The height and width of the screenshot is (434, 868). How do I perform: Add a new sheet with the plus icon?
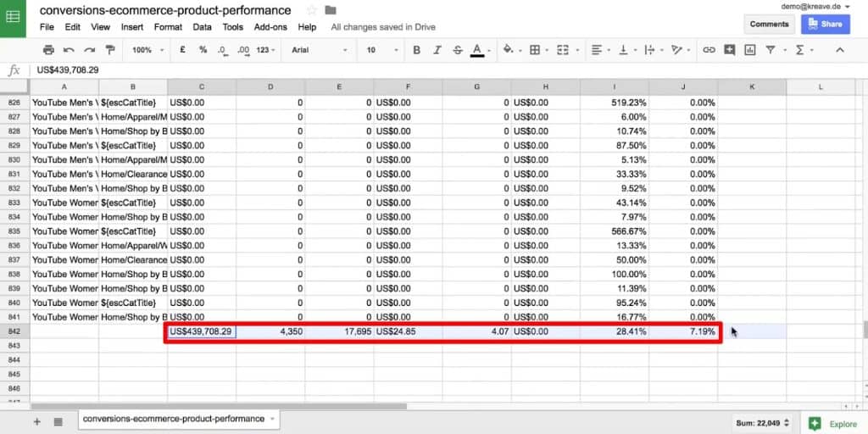coord(37,421)
